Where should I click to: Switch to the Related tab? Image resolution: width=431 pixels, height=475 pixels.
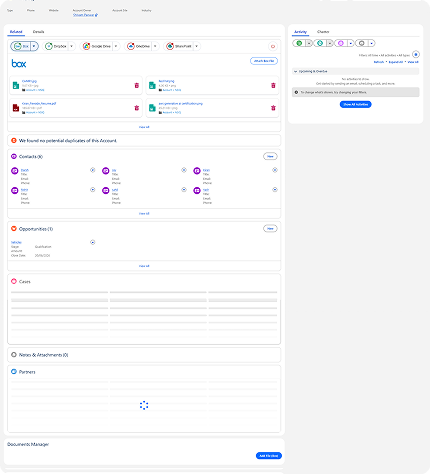point(16,32)
